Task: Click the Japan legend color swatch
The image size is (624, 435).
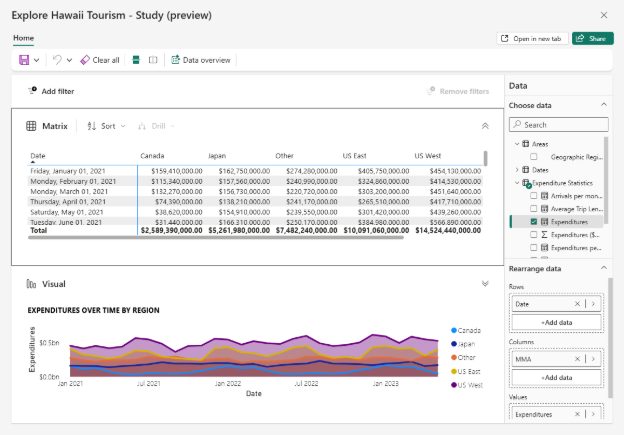Action: 454,343
